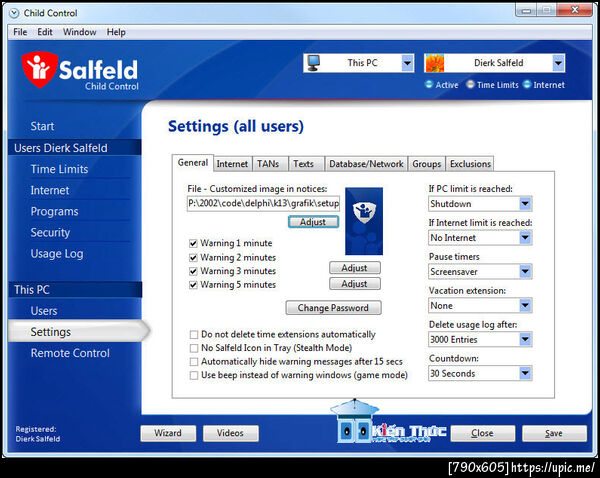Uncheck Warning 2 minutes
The width and height of the screenshot is (600, 478).
(x=193, y=257)
